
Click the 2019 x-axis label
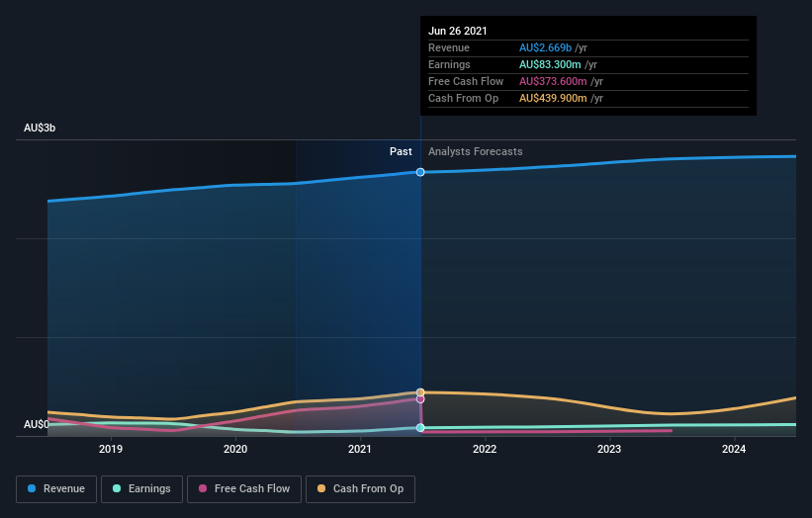coord(111,449)
